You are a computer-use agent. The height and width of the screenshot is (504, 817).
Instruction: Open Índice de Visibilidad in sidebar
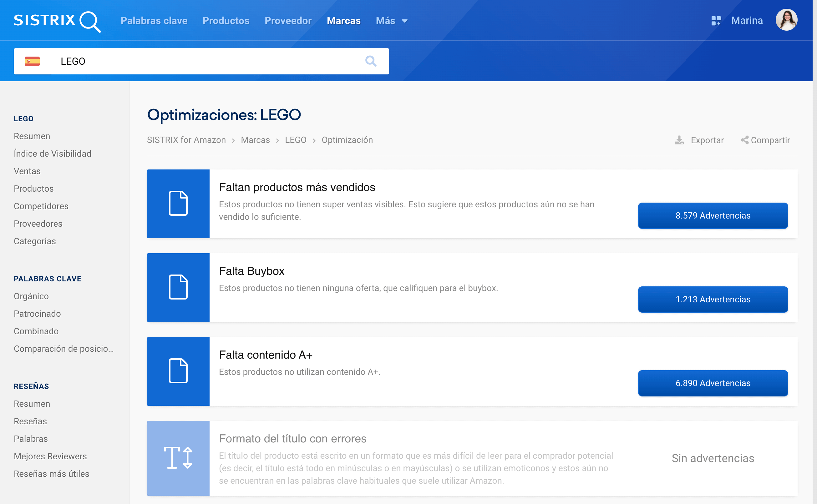click(52, 153)
